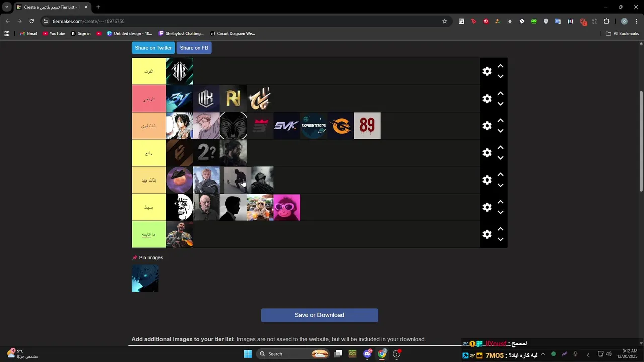
Task: Click the red تاريخي tier label
Action: [x=149, y=99]
